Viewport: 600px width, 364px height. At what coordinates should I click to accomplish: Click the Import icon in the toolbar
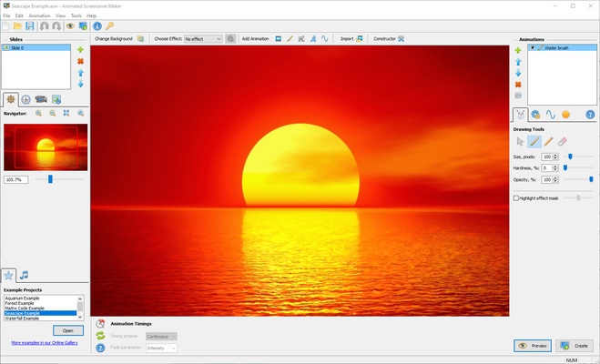point(360,38)
